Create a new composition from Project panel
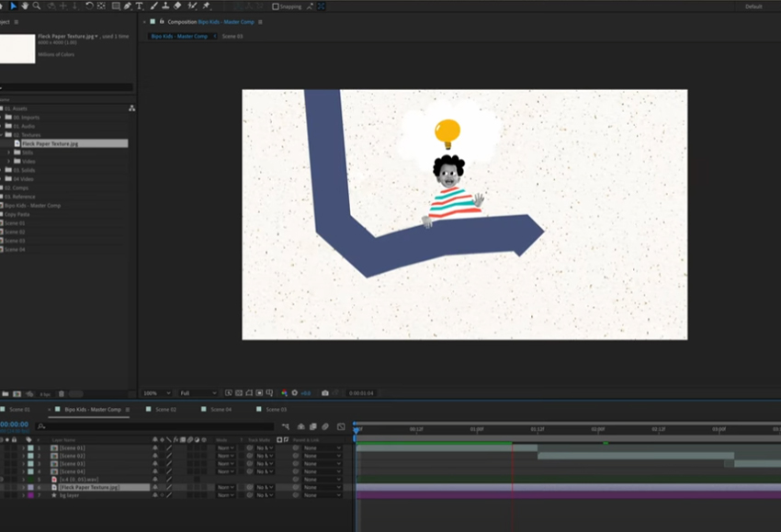Image resolution: width=781 pixels, height=532 pixels. (17, 393)
